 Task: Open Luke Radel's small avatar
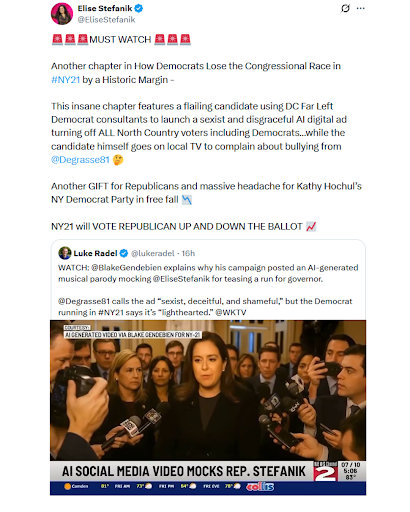coord(65,253)
